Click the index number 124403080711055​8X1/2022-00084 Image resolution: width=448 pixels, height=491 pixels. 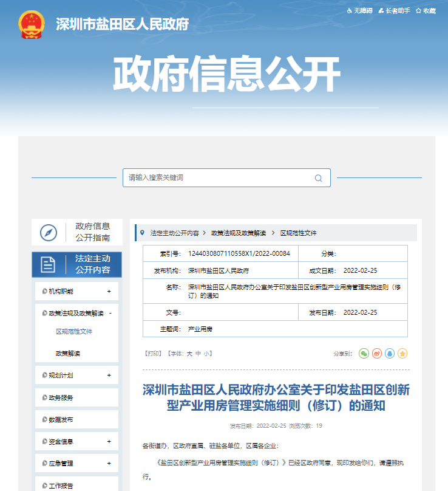(239, 253)
